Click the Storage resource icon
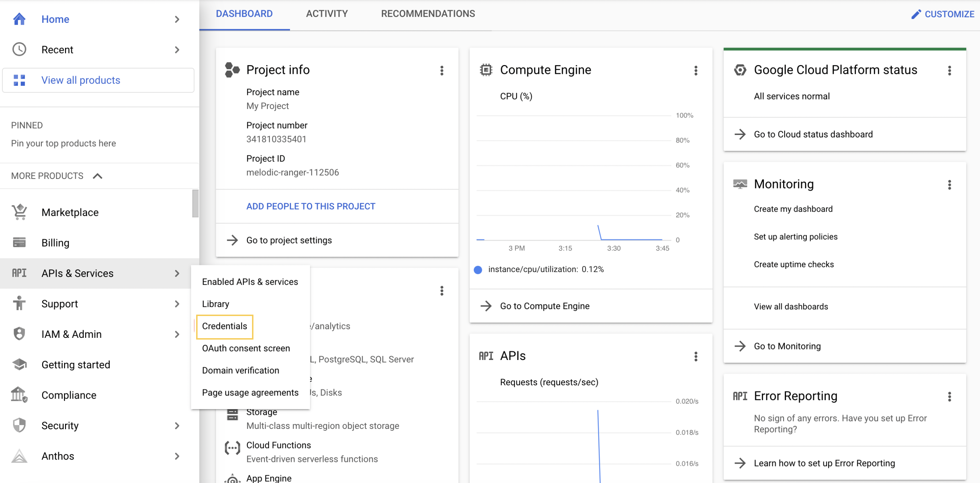980x483 pixels. tap(232, 414)
